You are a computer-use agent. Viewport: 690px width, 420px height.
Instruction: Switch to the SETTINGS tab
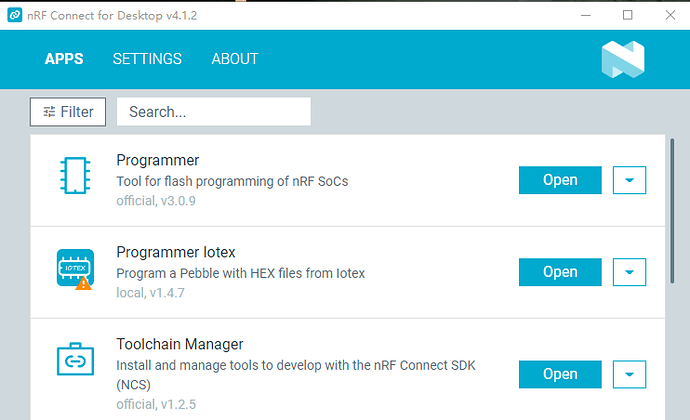pyautogui.click(x=147, y=59)
